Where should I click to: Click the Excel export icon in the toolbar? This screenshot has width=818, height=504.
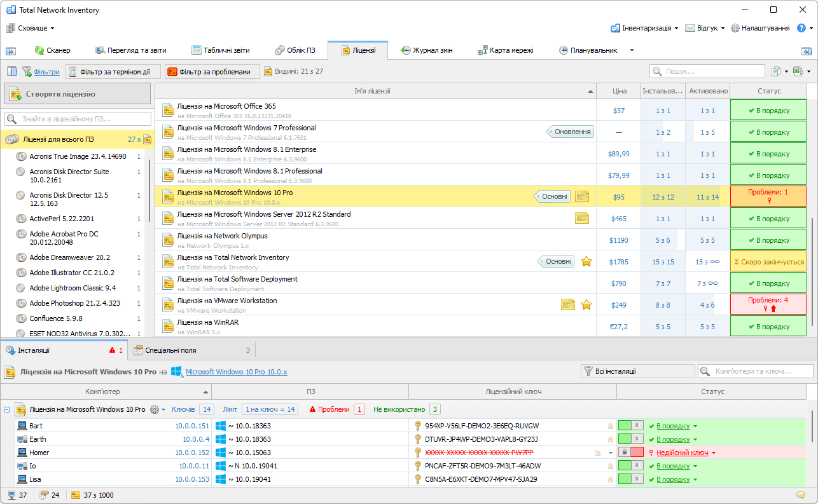pyautogui.click(x=798, y=72)
